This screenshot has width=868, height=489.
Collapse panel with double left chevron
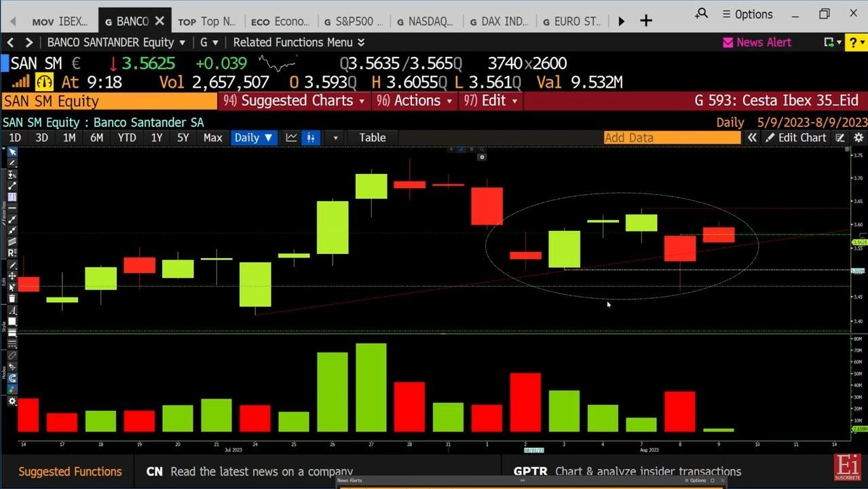pyautogui.click(x=752, y=137)
